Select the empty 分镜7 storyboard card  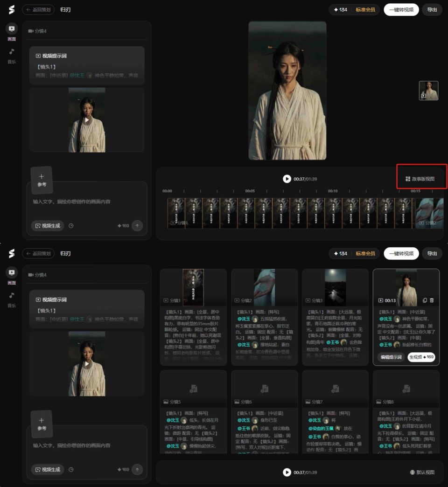click(x=335, y=412)
